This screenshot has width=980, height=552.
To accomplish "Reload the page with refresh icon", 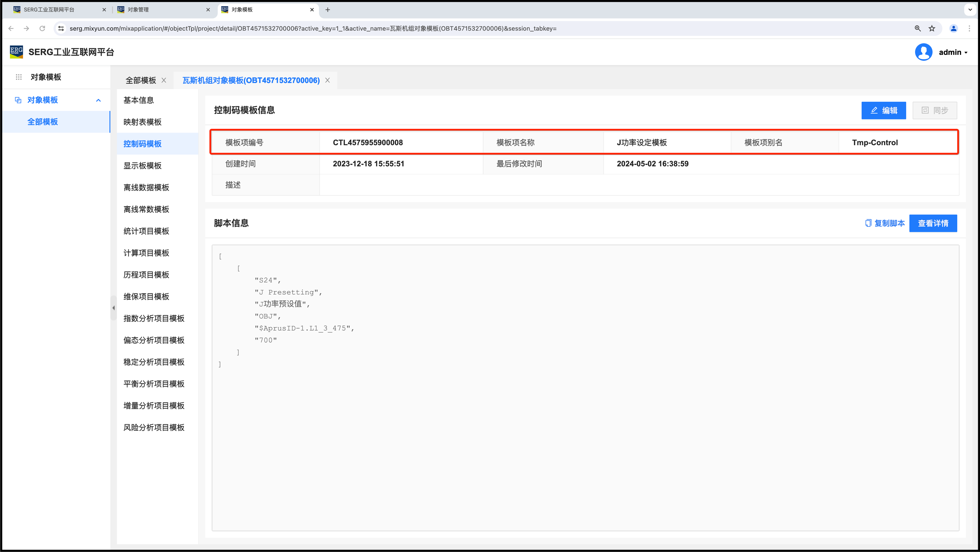I will tap(42, 29).
